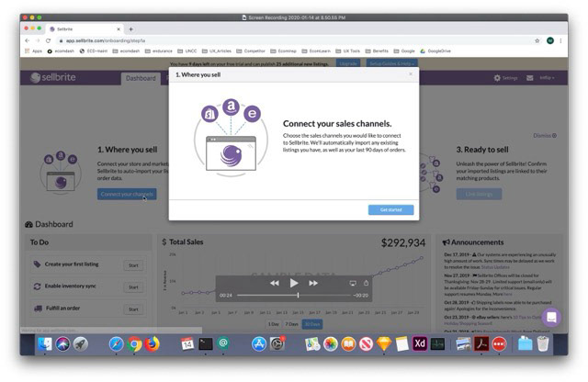588x382 pixels.
Task: Click Connect your channels button
Action: [x=127, y=194]
